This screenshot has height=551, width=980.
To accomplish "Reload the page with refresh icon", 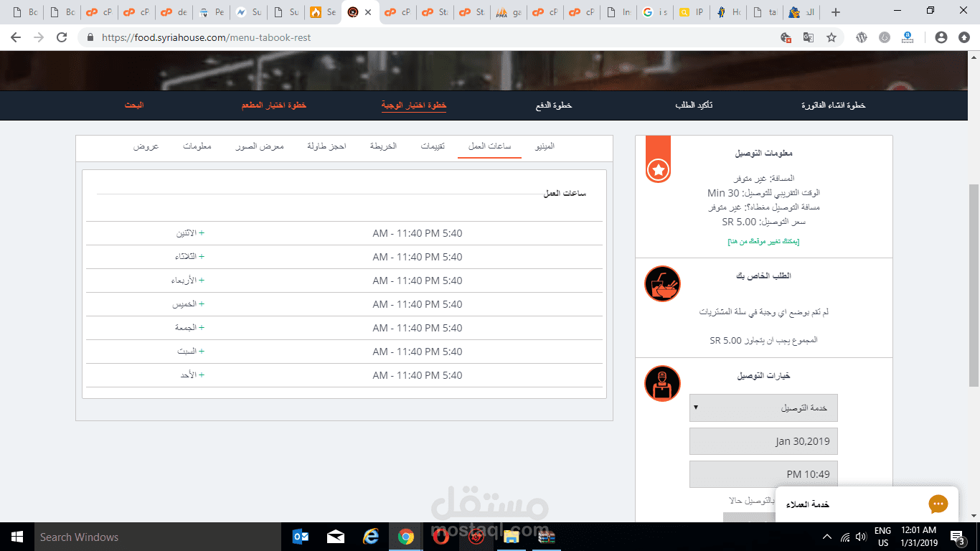I will click(62, 37).
